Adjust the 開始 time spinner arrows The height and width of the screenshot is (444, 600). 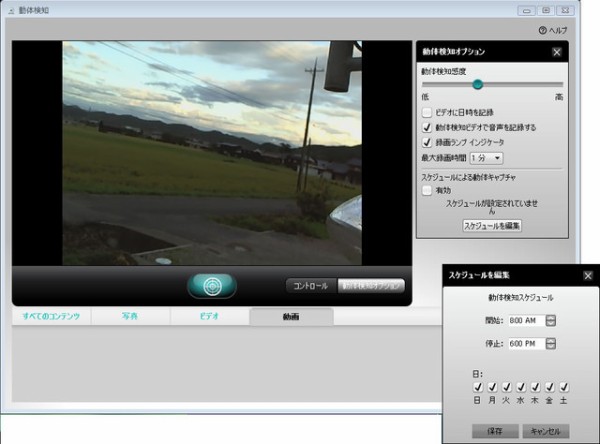[x=551, y=320]
